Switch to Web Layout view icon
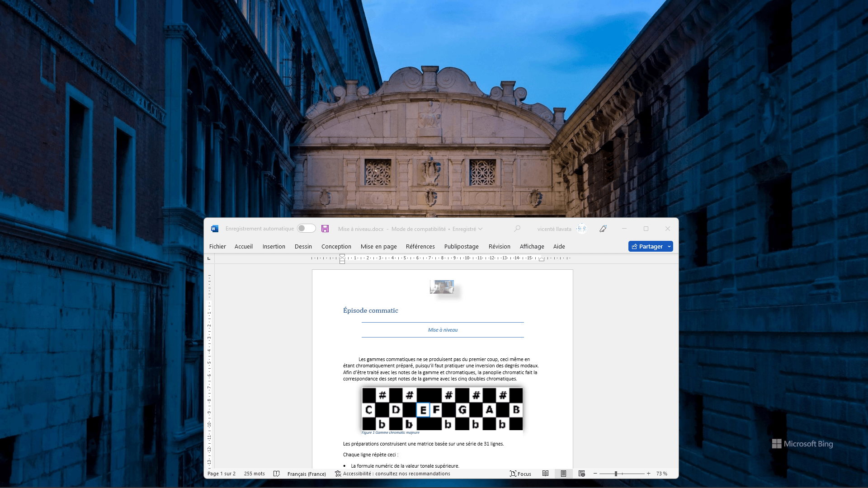Screen dimensions: 868x488 click(581, 474)
